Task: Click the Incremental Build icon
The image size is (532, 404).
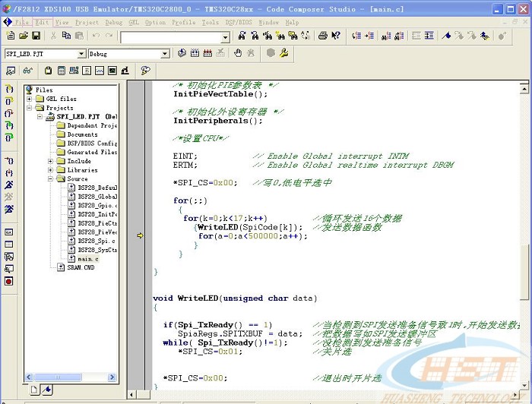Action: point(195,53)
